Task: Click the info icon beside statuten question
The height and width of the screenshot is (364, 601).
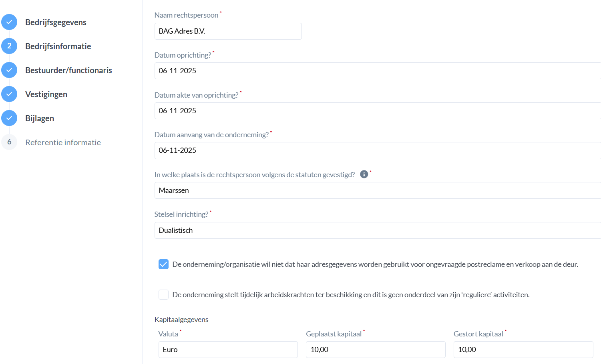Action: click(364, 174)
